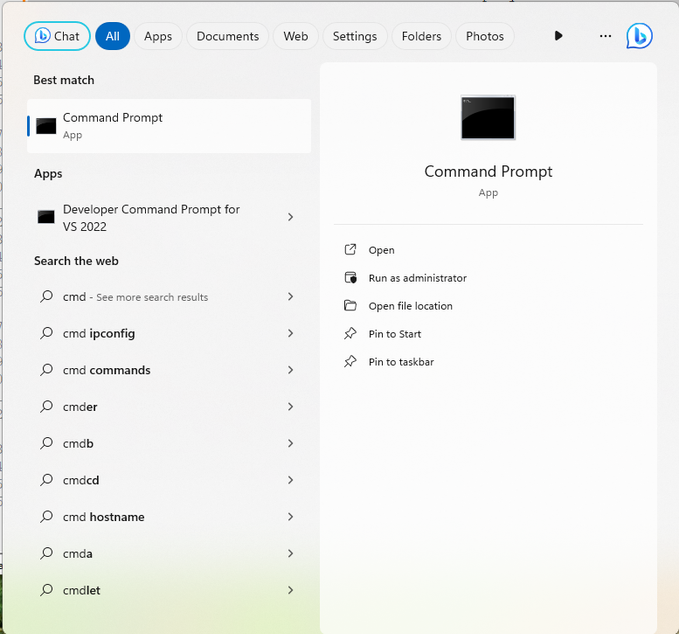Expand 'cmd hostname' chevron

click(x=291, y=517)
